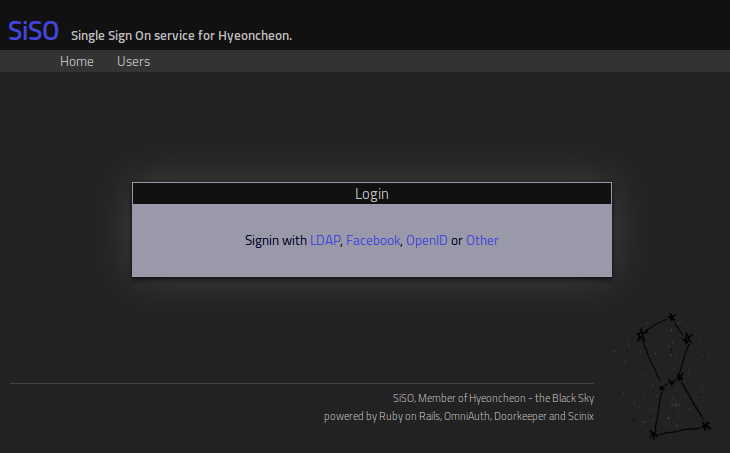This screenshot has height=453, width=730.
Task: Open the Home menu item
Action: (77, 62)
